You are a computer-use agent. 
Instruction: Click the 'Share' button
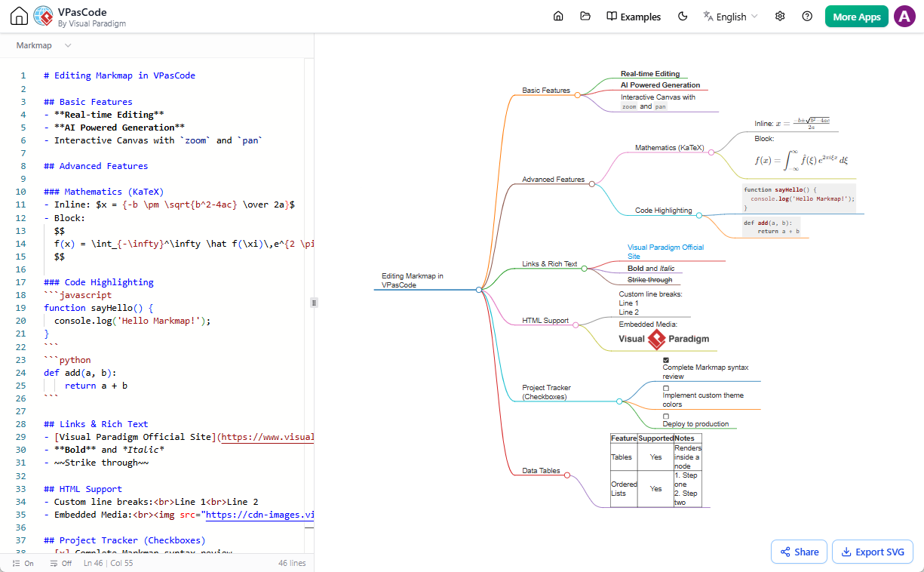coord(800,552)
